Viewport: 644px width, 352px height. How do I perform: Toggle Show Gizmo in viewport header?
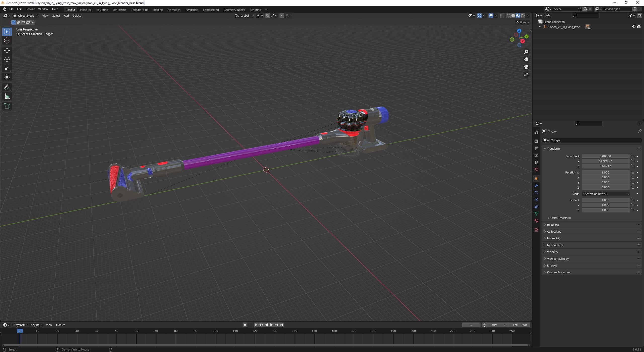point(479,16)
